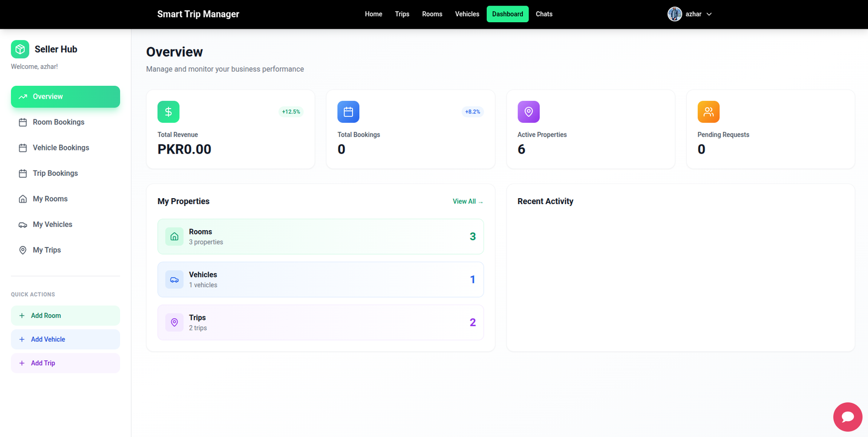Image resolution: width=868 pixels, height=437 pixels.
Task: Click the purple location pin properties icon
Action: point(528,112)
